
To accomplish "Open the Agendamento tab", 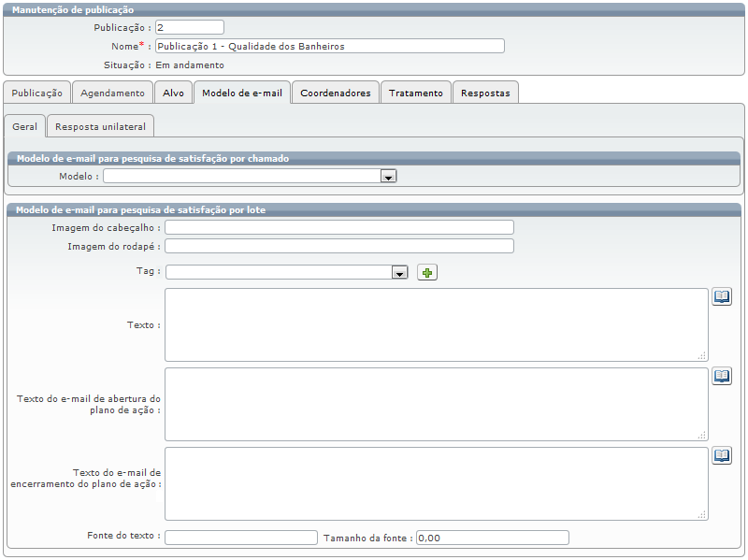I will tap(112, 93).
